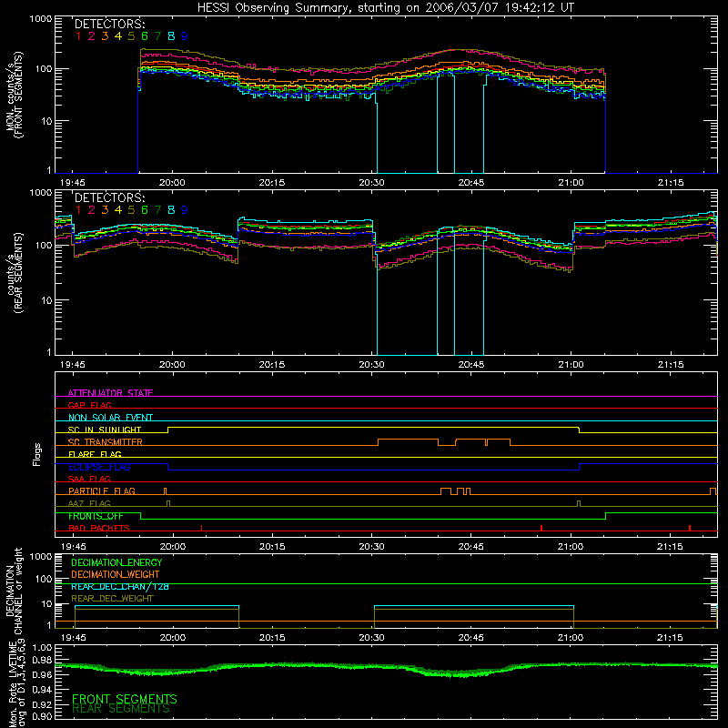Click detector 8 in the front segments legend
The width and height of the screenshot is (728, 728).
[x=171, y=36]
